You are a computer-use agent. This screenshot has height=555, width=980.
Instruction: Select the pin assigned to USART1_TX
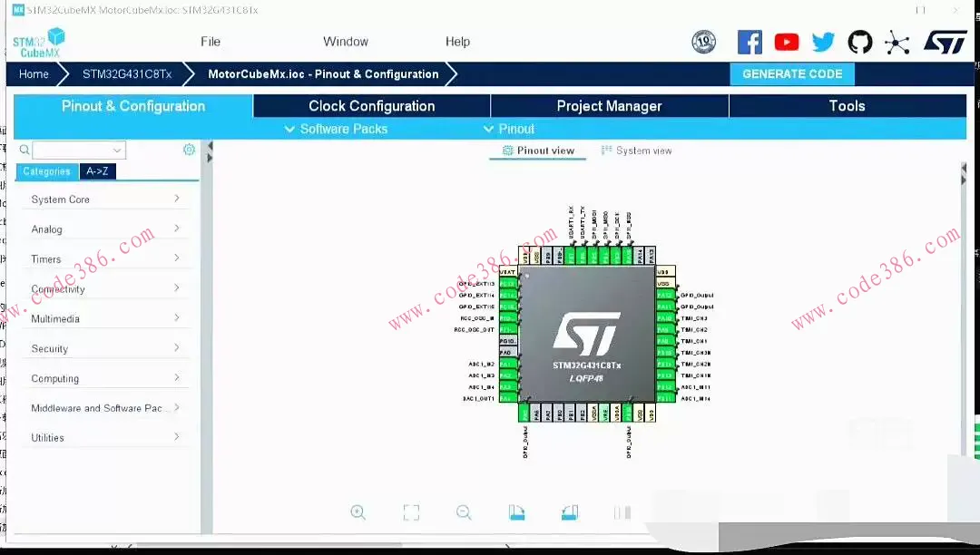click(582, 256)
